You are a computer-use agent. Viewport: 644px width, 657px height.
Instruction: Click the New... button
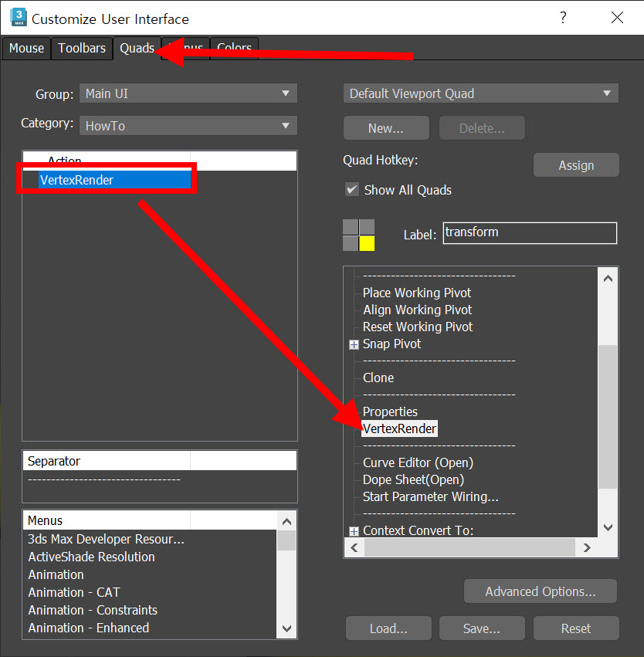click(386, 128)
